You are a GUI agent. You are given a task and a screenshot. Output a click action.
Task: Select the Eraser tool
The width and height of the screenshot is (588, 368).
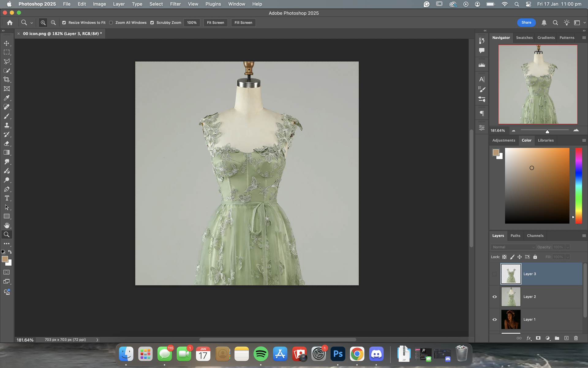coord(6,144)
